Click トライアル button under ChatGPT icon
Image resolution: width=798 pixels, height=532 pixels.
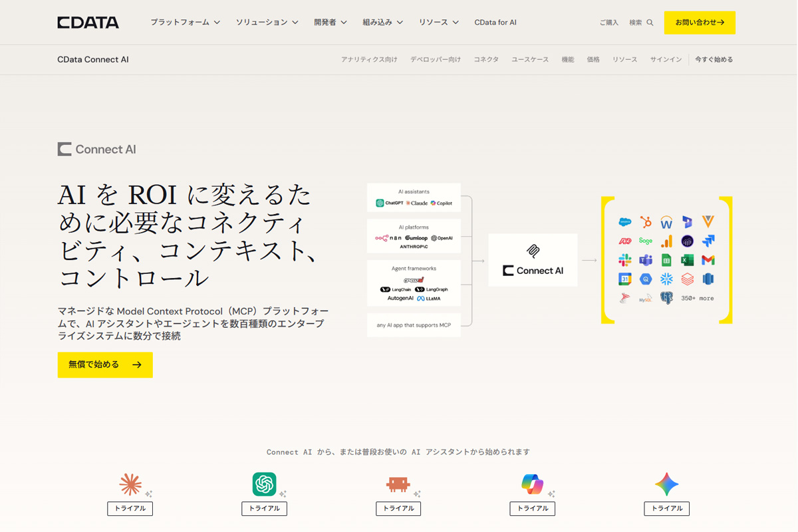[264, 509]
